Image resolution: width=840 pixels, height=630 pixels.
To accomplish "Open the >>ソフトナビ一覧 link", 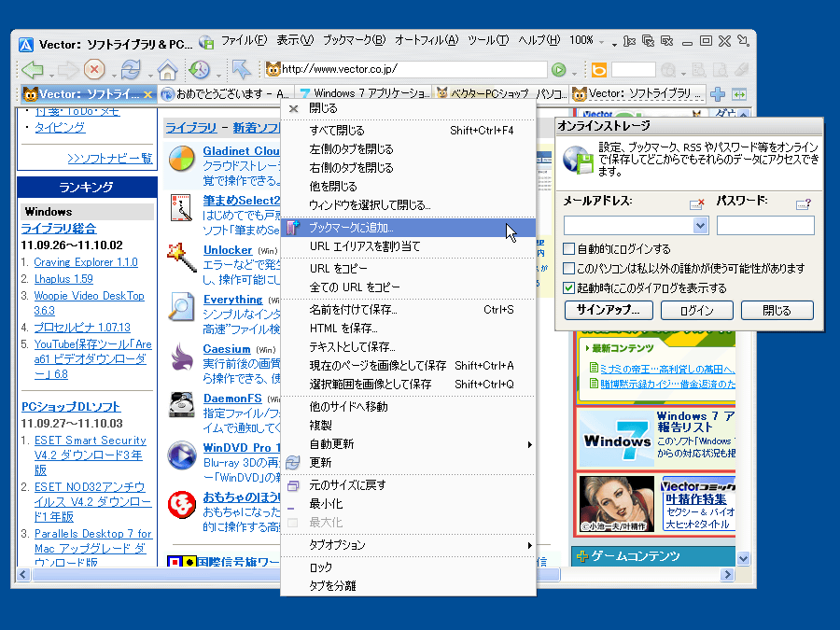I will 110,158.
